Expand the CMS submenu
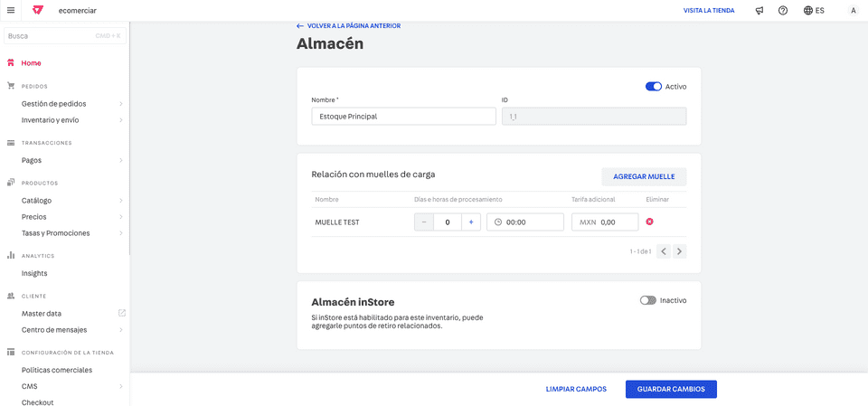The width and height of the screenshot is (868, 406). click(120, 387)
